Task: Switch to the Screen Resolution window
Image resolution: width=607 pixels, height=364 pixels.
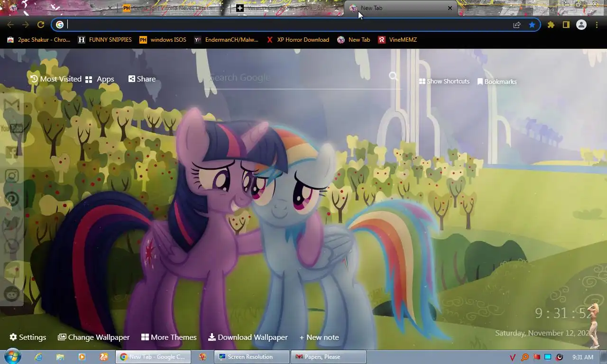Action: pyautogui.click(x=252, y=357)
